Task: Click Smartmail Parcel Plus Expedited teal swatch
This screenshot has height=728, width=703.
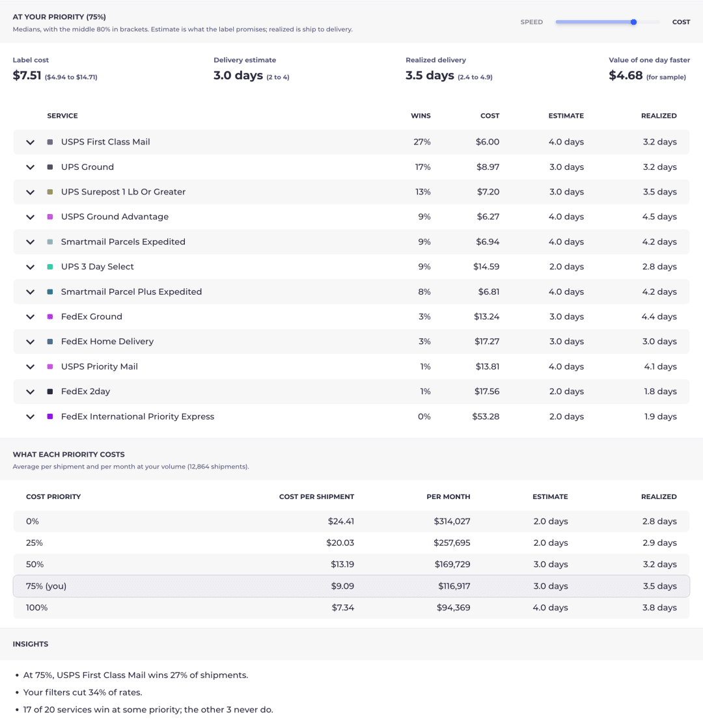Action: [x=50, y=291]
